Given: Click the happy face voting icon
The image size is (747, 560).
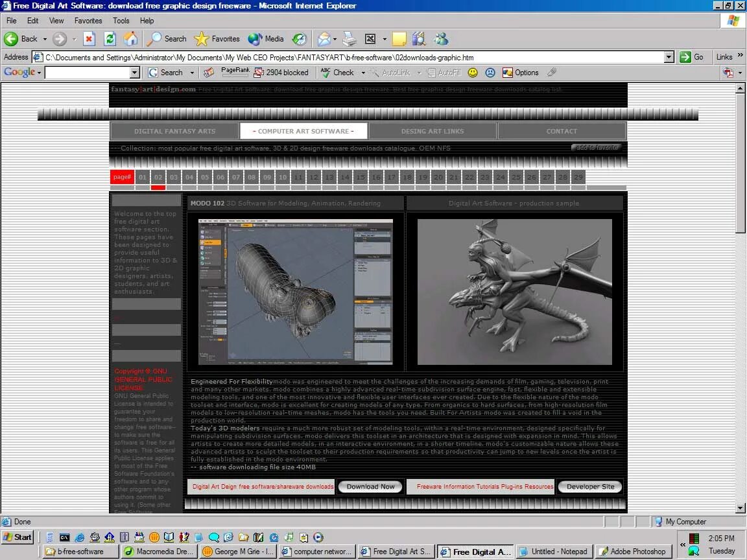Looking at the screenshot, I should pyautogui.click(x=471, y=73).
